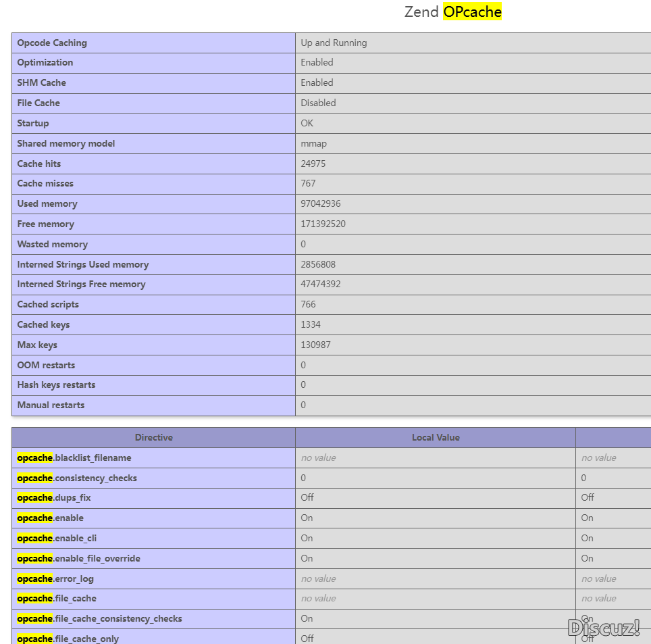Click the opcache.file_cache_consistency_checks directive
This screenshot has height=644, width=651.
point(99,618)
